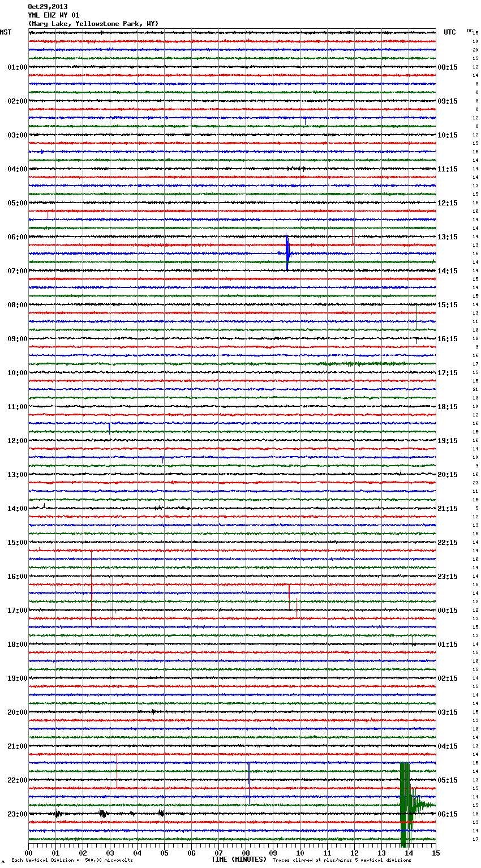Select the "09:00" MST time label
This screenshot has height=868, width=481.
[x=18, y=339]
